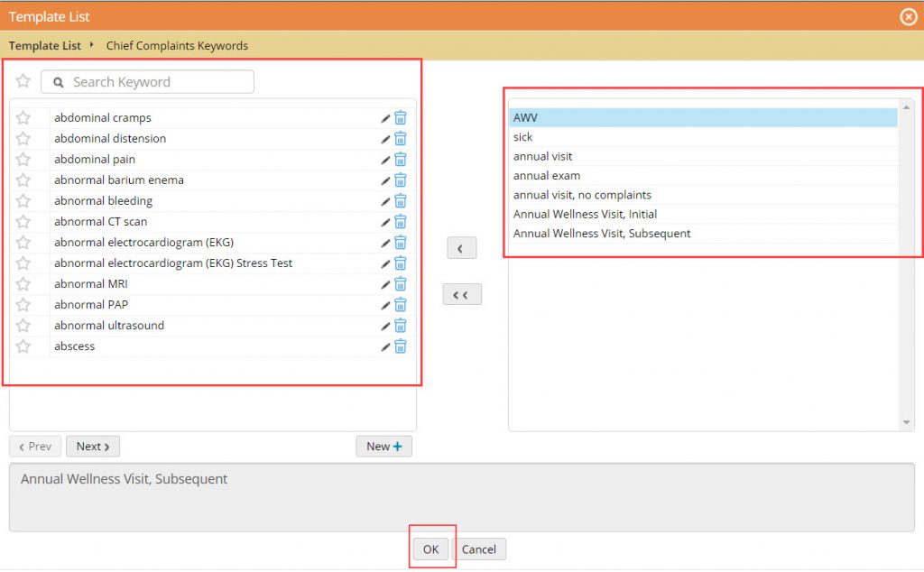Click the single left-arrow move button
This screenshot has height=572, width=924.
pyautogui.click(x=461, y=247)
